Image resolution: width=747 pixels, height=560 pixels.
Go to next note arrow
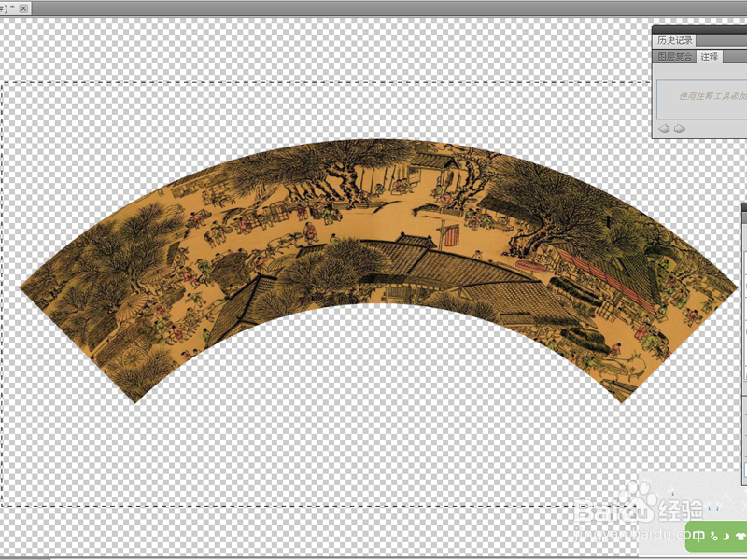tap(680, 129)
